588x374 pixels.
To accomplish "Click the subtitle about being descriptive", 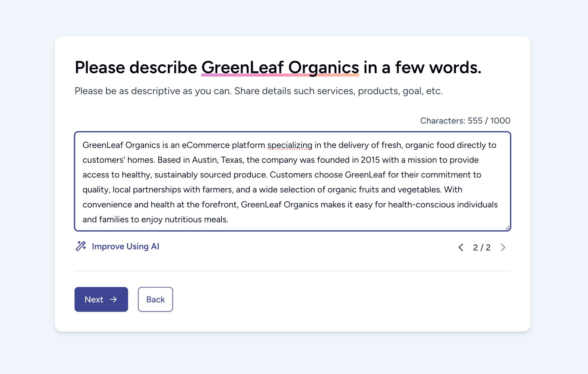I will (x=258, y=91).
